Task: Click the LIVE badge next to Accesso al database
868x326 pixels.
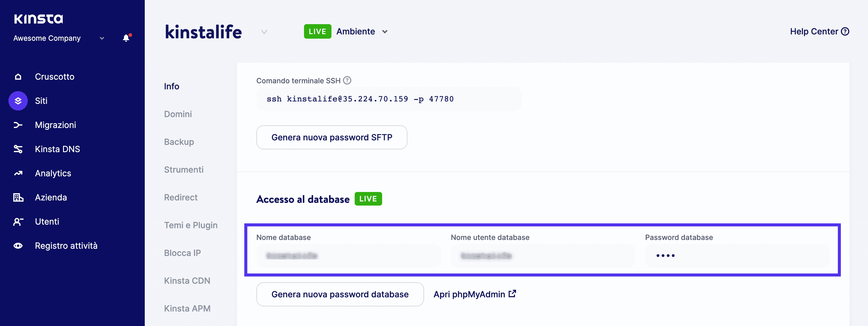Action: click(x=368, y=199)
